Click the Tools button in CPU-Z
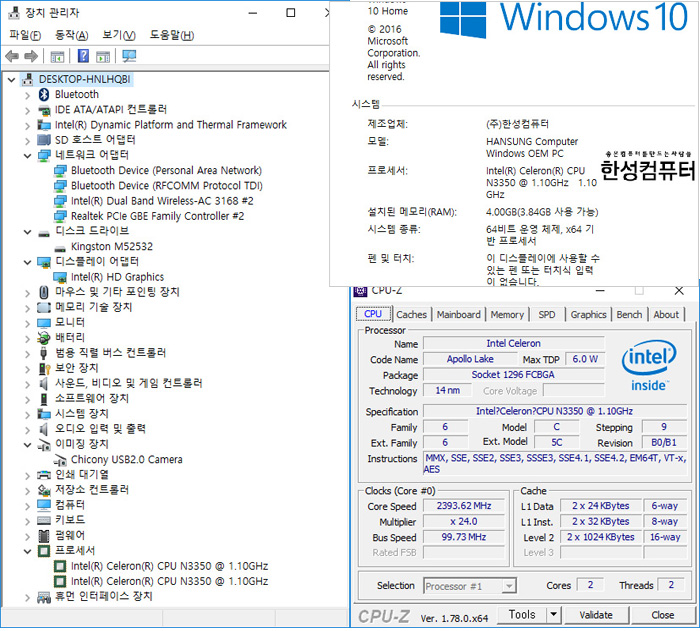This screenshot has width=700, height=631. point(522,615)
